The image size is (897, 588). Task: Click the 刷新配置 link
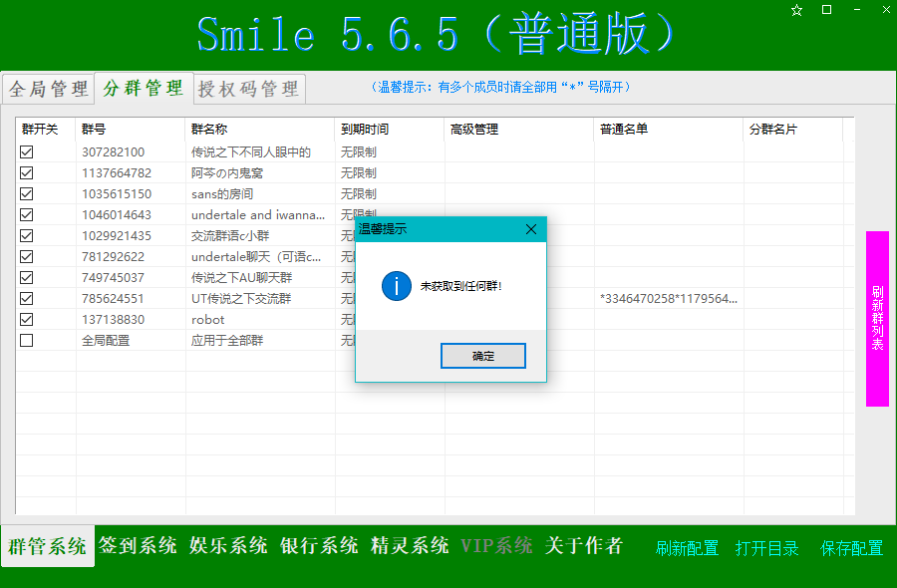tap(687, 548)
